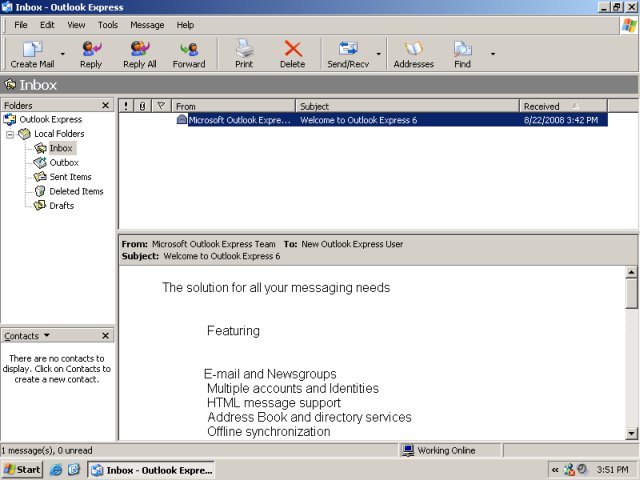640x480 pixels.
Task: Sort messages by the Received column
Action: [x=563, y=106]
